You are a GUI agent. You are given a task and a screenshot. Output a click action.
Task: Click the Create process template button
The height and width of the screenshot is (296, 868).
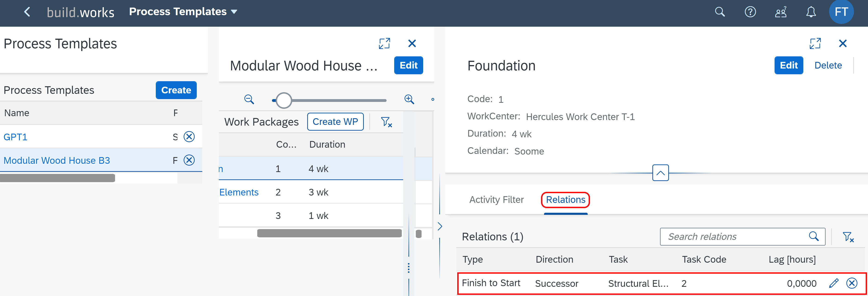[176, 90]
